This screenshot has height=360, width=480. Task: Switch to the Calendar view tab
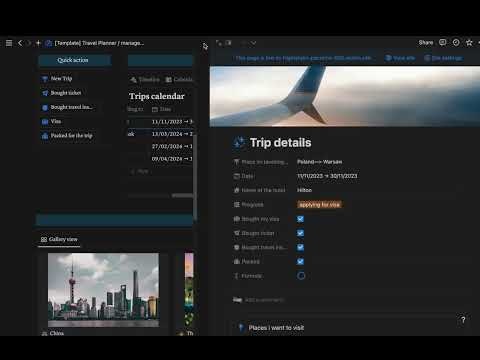[179, 80]
